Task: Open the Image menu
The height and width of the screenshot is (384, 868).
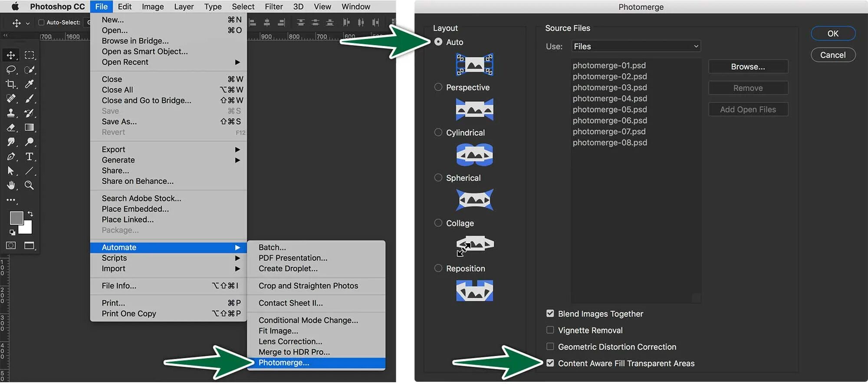Action: coord(153,7)
